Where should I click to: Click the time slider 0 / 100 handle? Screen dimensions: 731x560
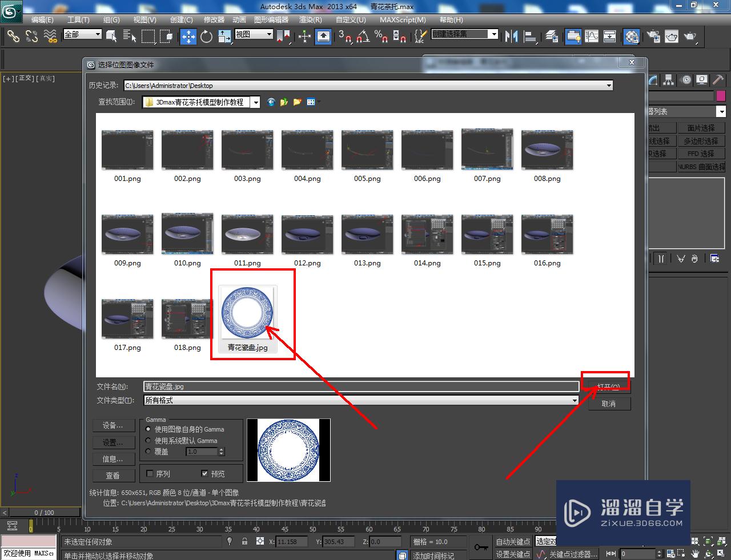44,512
